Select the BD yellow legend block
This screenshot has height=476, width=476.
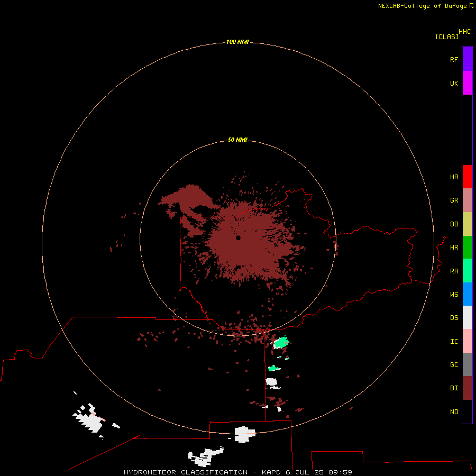467,224
